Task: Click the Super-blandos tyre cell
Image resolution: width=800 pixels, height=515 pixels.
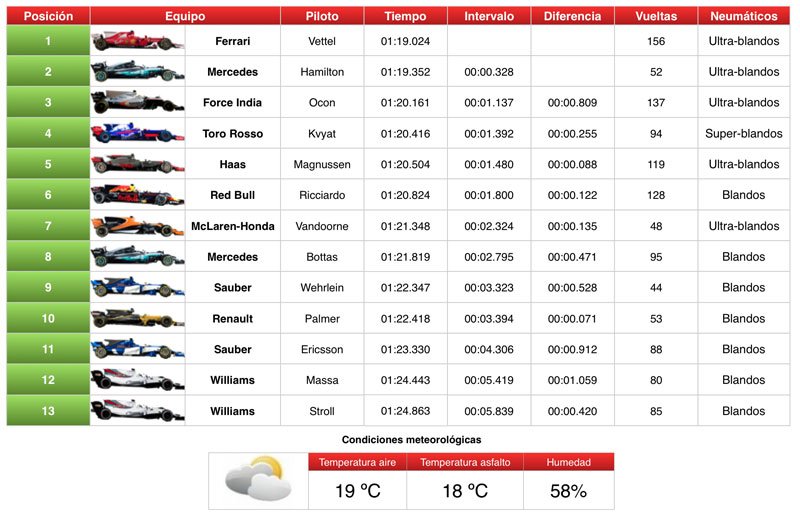Action: click(744, 134)
